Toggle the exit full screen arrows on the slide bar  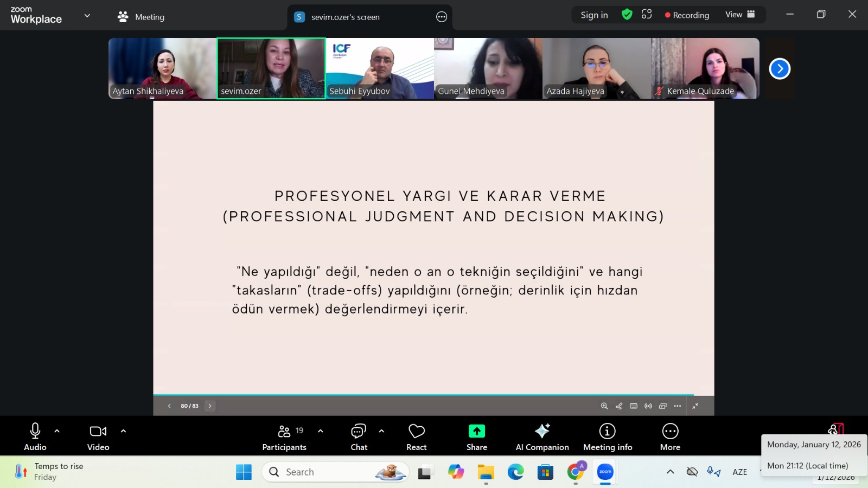[x=695, y=406]
